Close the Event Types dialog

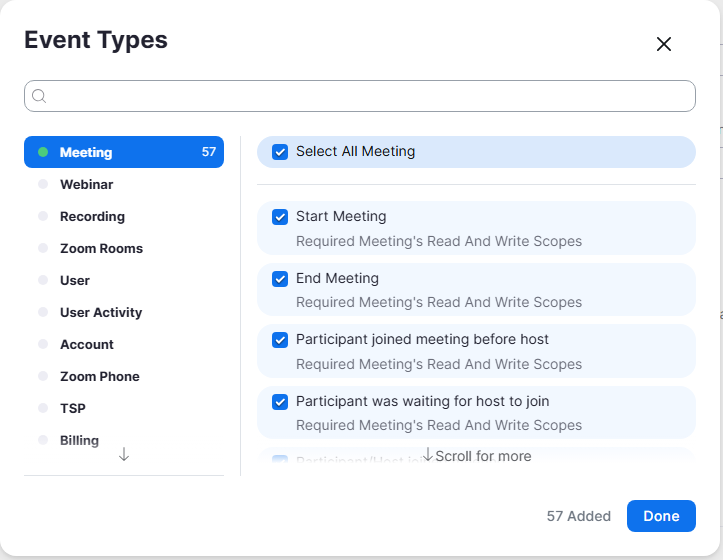click(x=664, y=44)
